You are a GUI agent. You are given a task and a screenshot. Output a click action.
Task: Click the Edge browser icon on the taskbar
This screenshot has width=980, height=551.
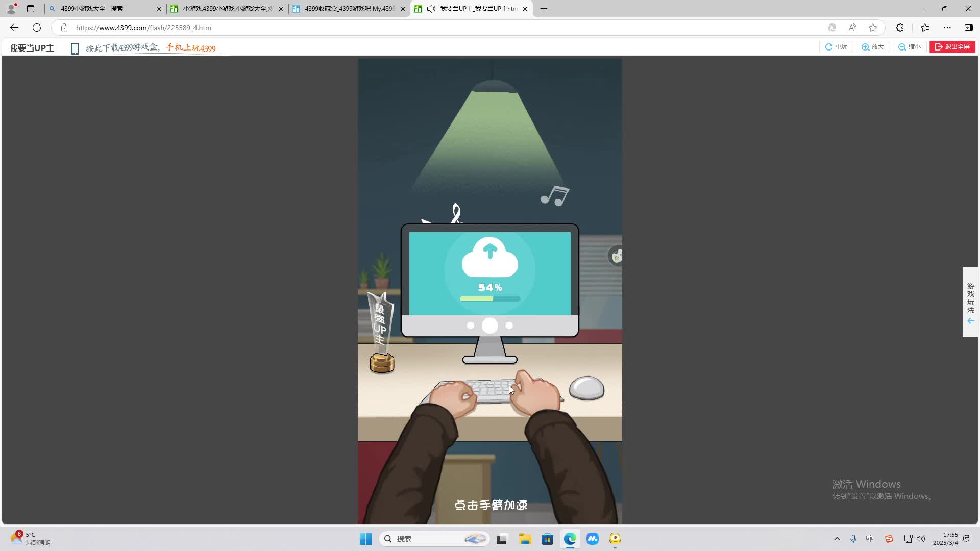click(x=570, y=538)
